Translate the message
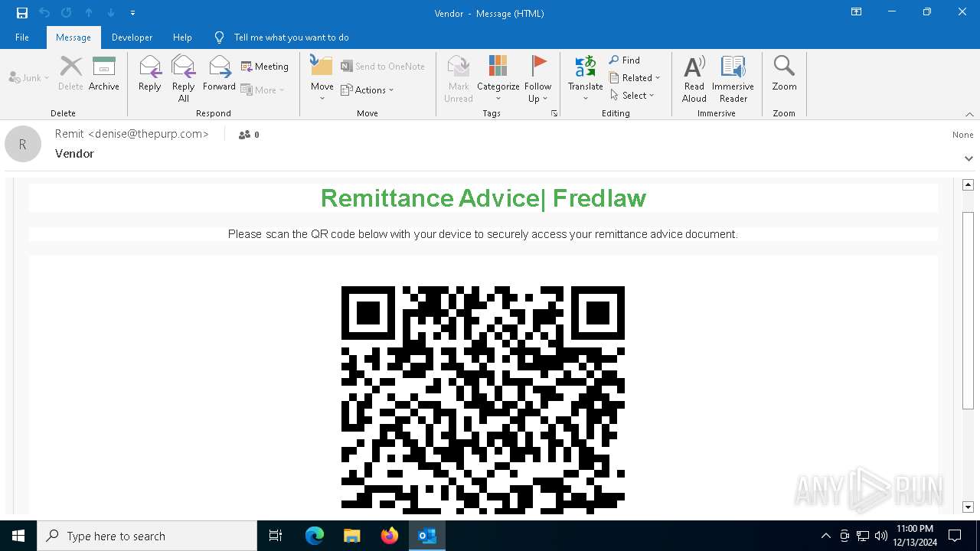The height and width of the screenshot is (551, 980). pyautogui.click(x=586, y=78)
